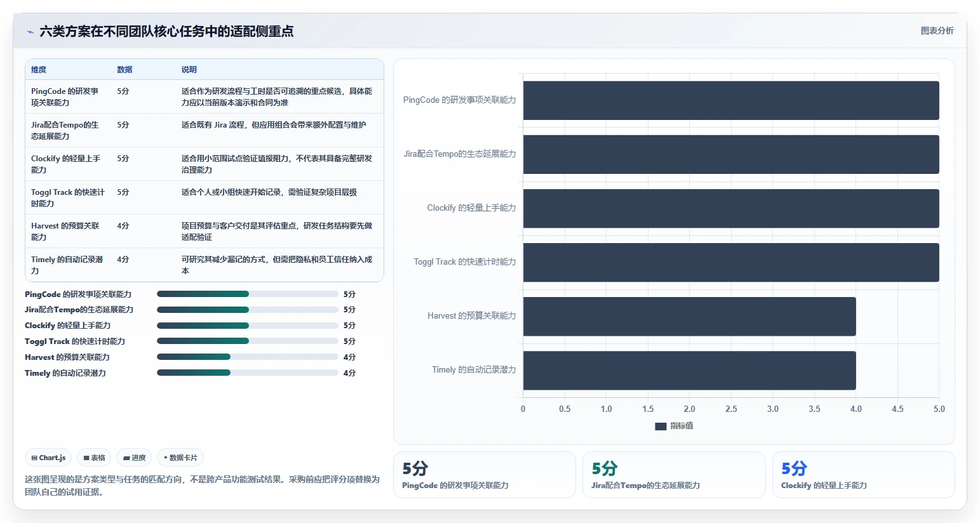Click the 图表分析 label in header
The image size is (980, 523).
tap(937, 30)
